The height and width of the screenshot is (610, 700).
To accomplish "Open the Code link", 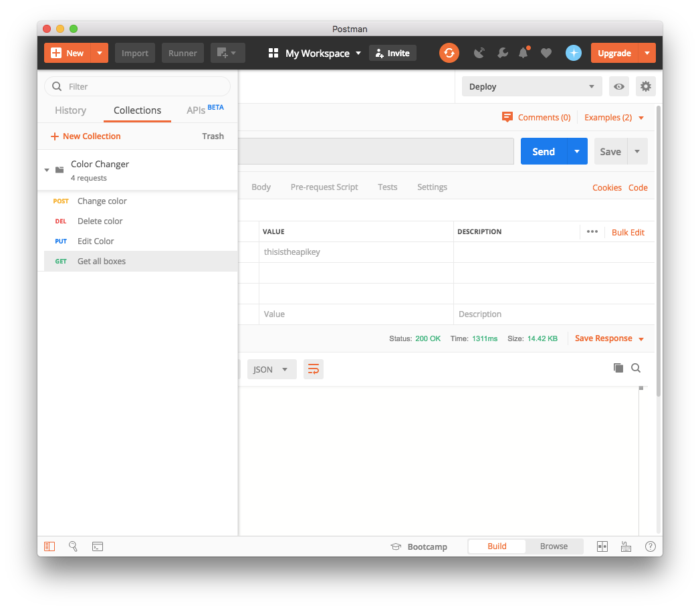I will [x=638, y=187].
